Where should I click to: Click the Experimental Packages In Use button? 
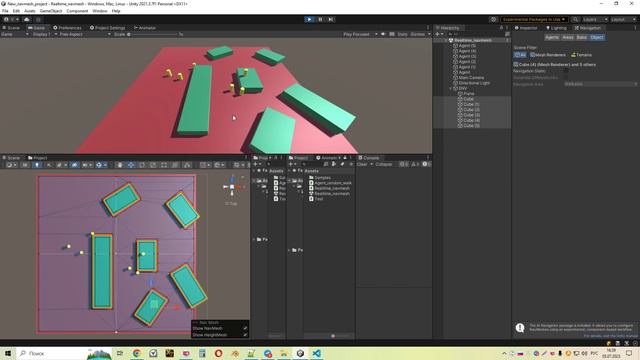tap(534, 19)
